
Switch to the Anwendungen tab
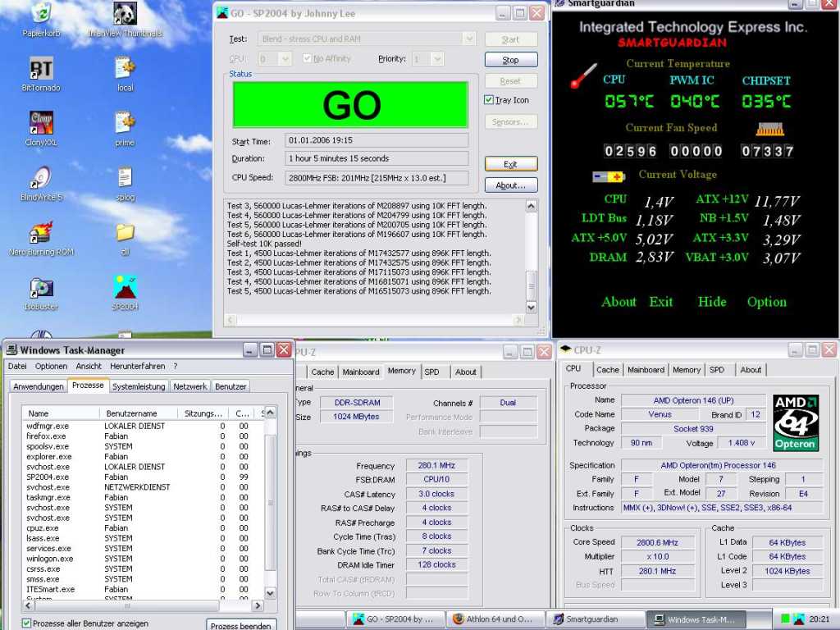39,386
